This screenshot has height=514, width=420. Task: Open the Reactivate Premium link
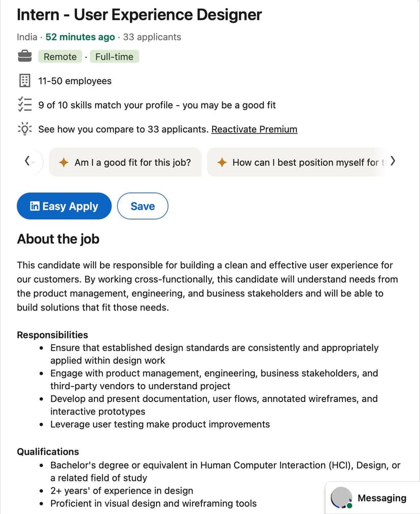[254, 129]
